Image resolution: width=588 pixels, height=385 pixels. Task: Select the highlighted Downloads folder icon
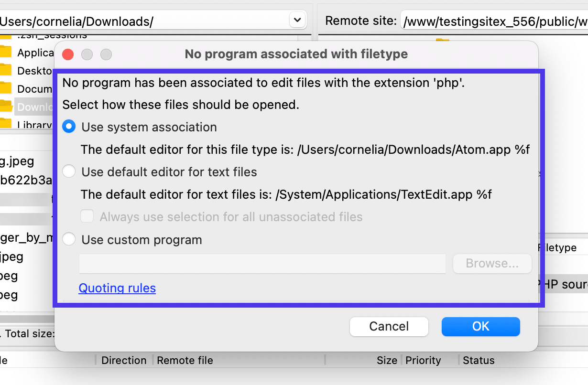tap(5, 107)
